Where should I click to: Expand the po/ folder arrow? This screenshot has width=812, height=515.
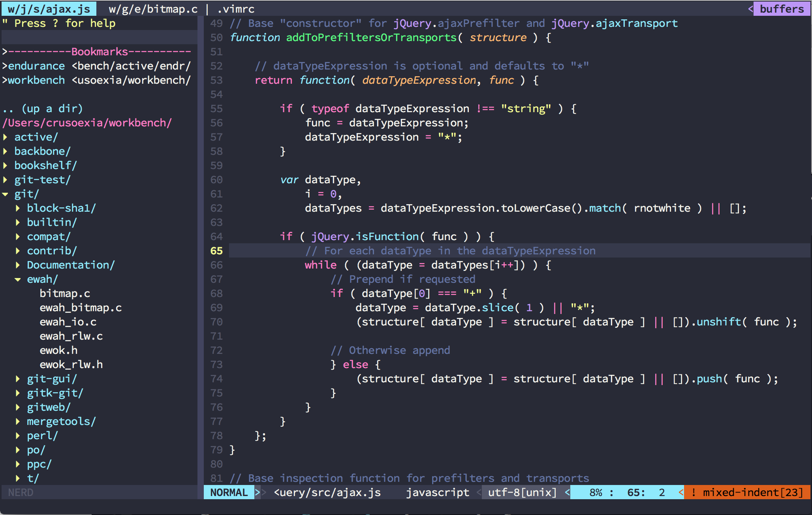click(x=18, y=450)
